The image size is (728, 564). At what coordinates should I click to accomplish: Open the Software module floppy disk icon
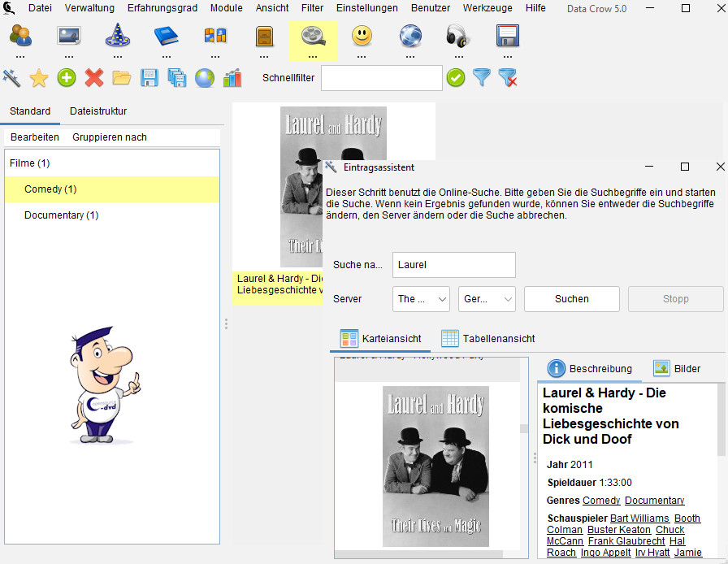click(x=508, y=37)
